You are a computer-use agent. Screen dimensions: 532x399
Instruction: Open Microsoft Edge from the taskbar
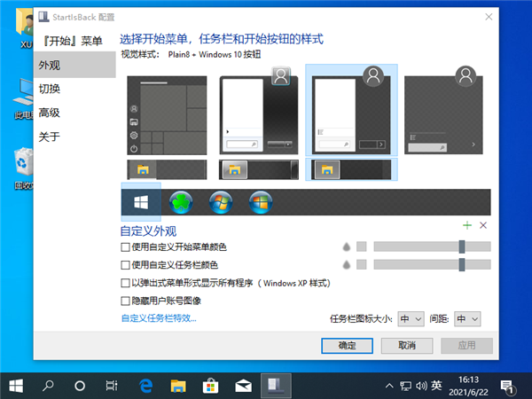tap(146, 386)
